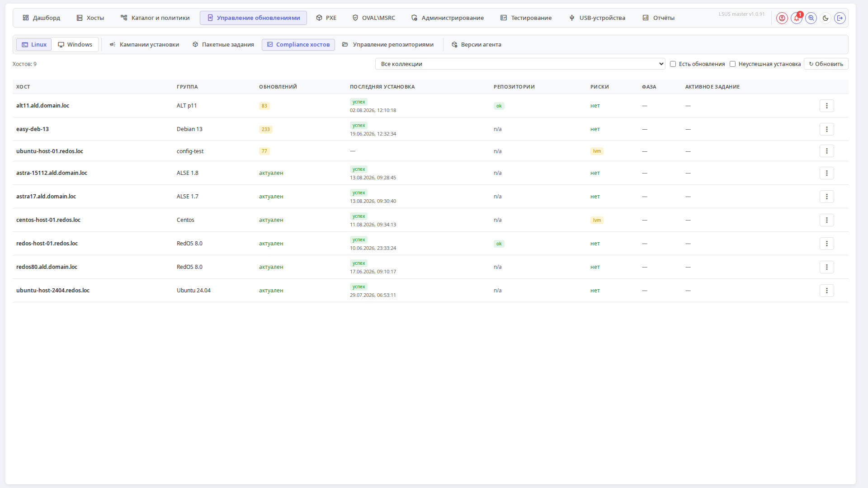
Task: Open Управление репозиториями tab
Action: (388, 45)
